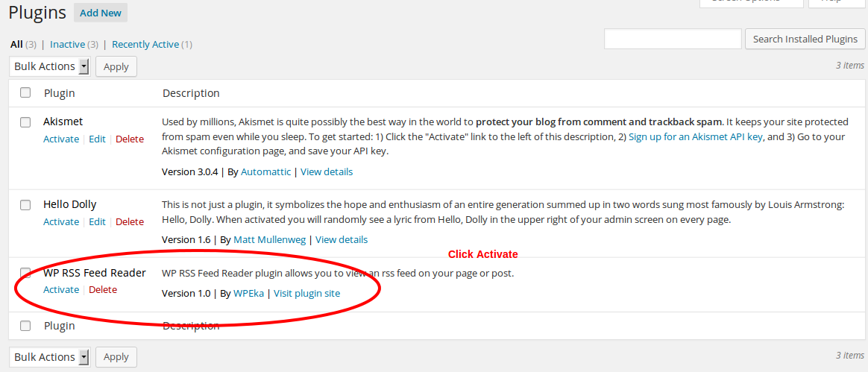Open Sign up for an Akismet API key link
The width and height of the screenshot is (868, 372).
(696, 136)
